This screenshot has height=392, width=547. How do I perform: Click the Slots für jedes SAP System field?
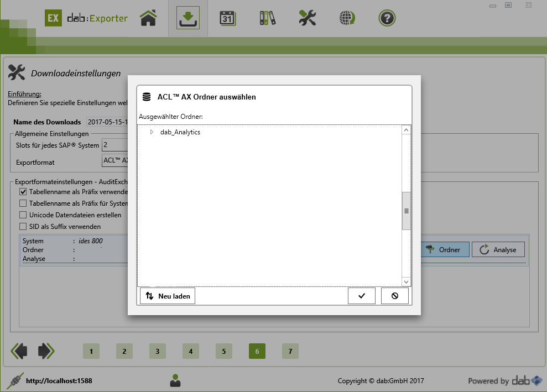pyautogui.click(x=115, y=145)
